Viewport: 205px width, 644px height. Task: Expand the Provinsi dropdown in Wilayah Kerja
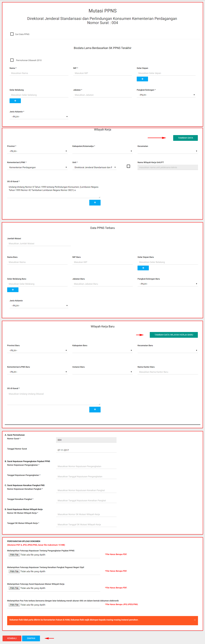(x=37, y=151)
